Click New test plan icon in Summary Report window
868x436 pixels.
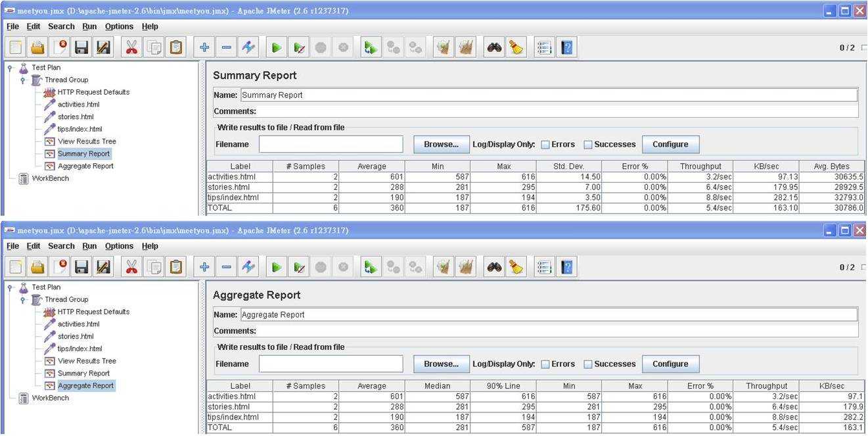pyautogui.click(x=16, y=47)
